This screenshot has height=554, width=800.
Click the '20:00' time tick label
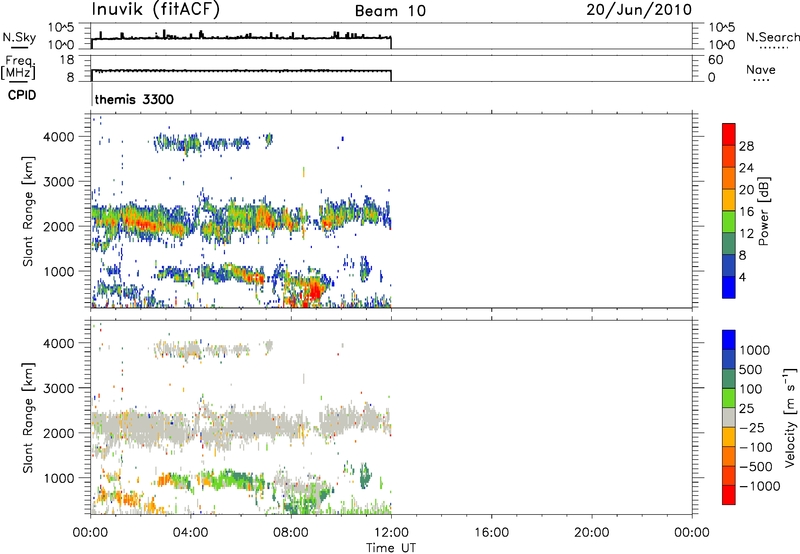tap(592, 532)
